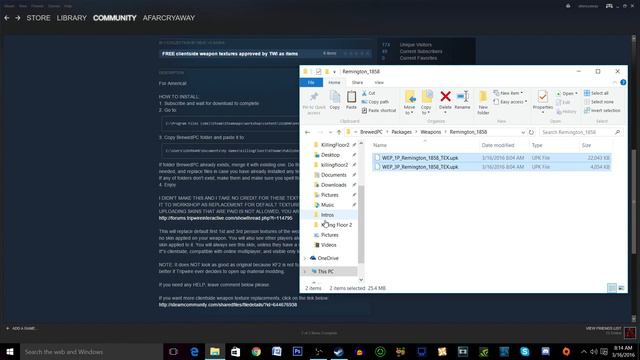Open the tripwireinteractive forum link
The width and height of the screenshot is (640, 360).
(225, 218)
